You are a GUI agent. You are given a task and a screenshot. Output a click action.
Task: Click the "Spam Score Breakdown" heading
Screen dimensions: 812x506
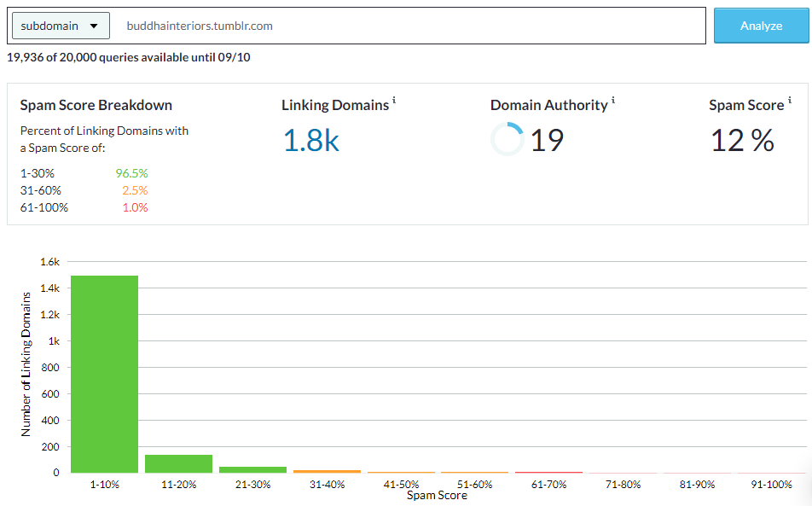coord(96,105)
